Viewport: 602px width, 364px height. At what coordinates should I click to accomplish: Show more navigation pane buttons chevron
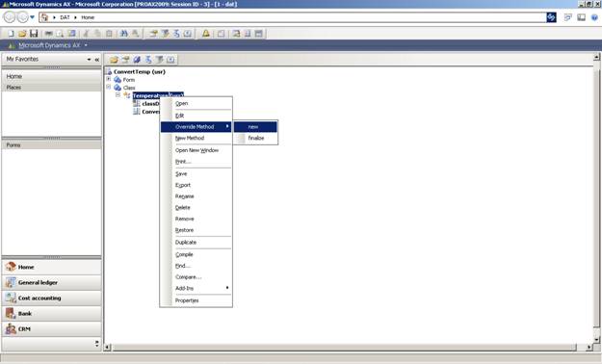pyautogui.click(x=96, y=343)
